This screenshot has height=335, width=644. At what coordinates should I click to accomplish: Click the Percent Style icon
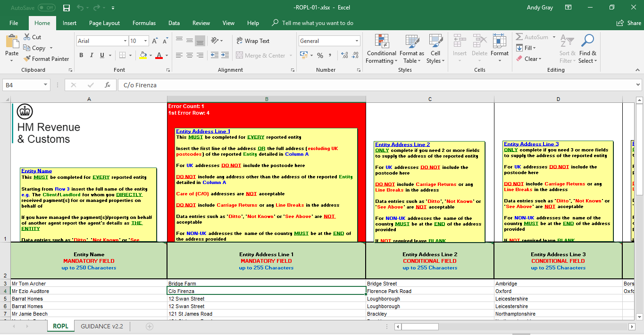tap(320, 56)
